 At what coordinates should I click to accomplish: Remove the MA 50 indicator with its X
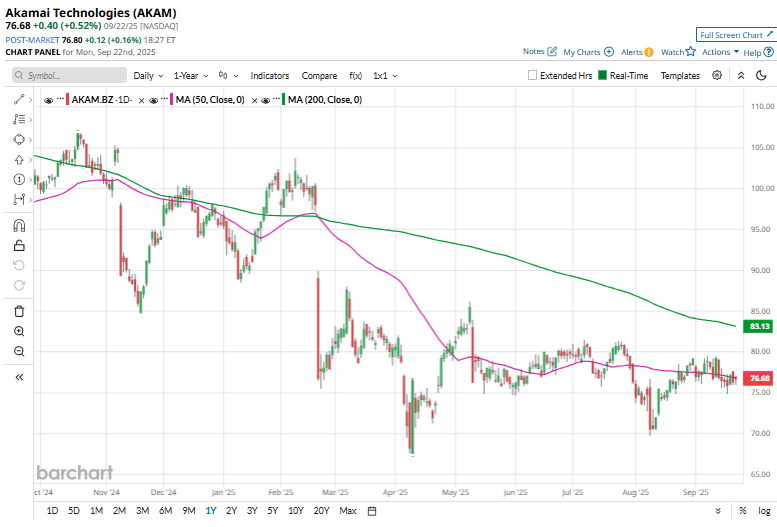click(x=254, y=101)
